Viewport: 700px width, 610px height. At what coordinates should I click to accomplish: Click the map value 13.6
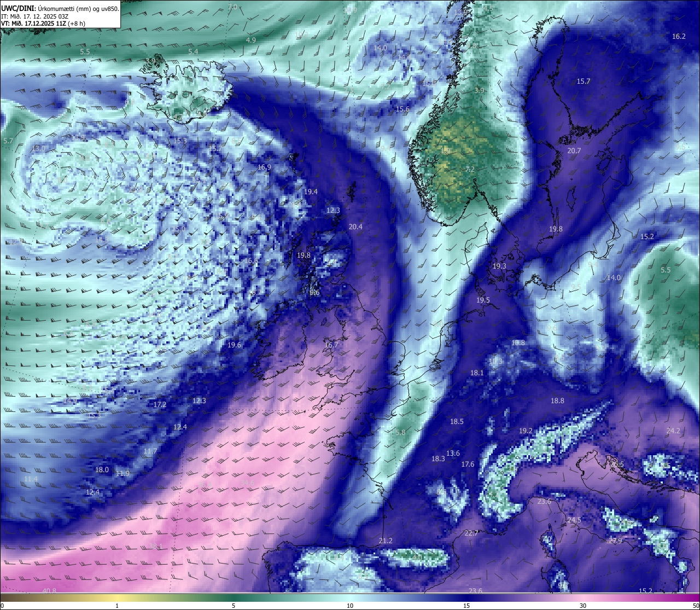[453, 453]
